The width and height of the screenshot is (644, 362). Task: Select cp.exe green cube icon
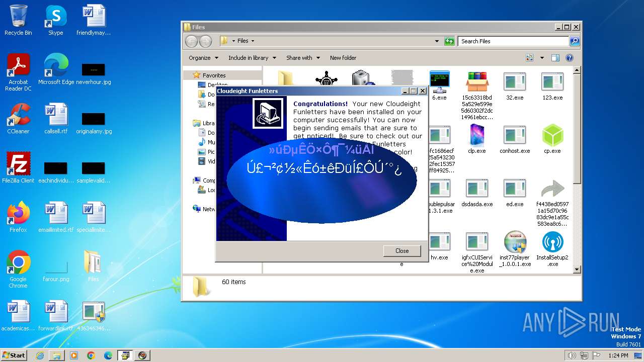click(552, 139)
